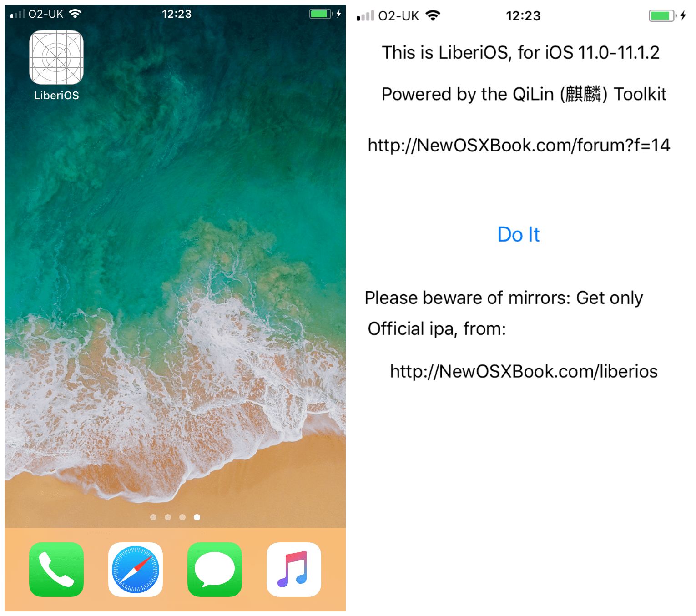Click the NewOSXBook.com/forum?f=14 URL text
This screenshot has height=616, width=696.
pos(519,146)
